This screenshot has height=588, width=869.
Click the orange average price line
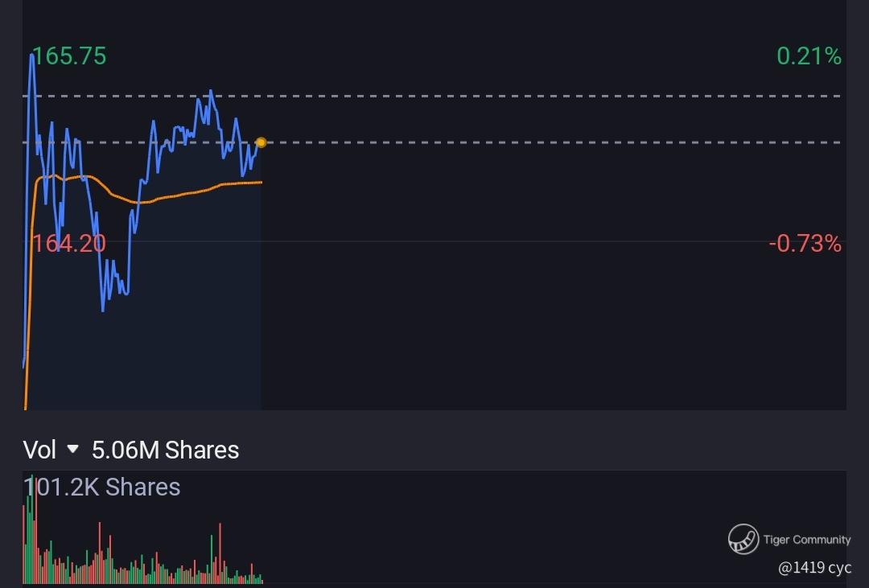coord(183,193)
